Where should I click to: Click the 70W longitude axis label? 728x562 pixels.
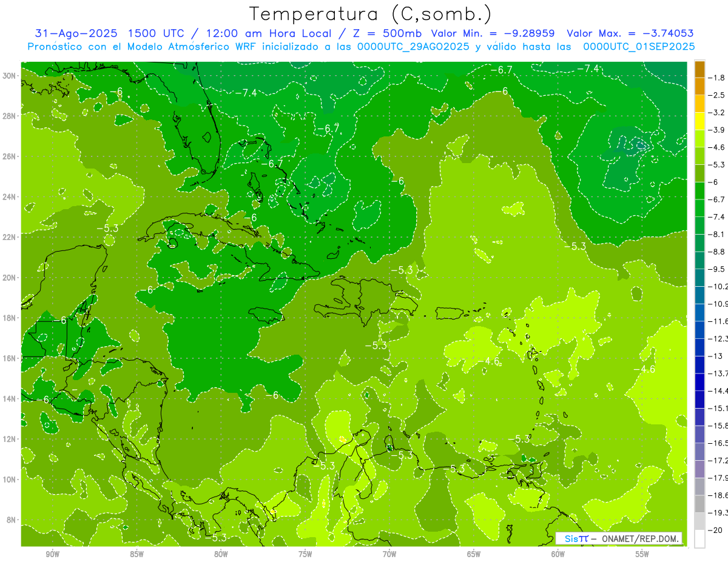pyautogui.click(x=389, y=555)
